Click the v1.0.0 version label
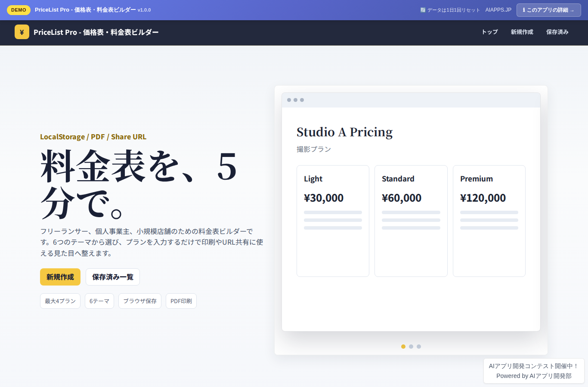The width and height of the screenshot is (588, 387). 144,10
